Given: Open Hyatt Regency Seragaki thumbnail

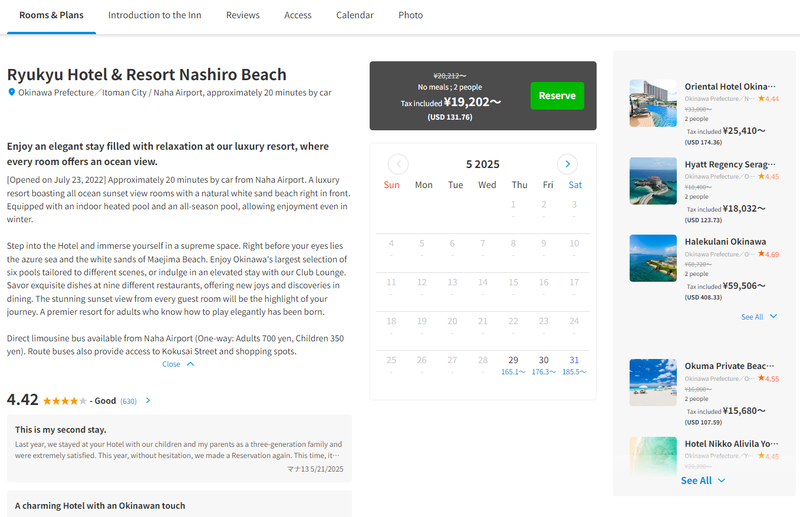Looking at the screenshot, I should (653, 181).
